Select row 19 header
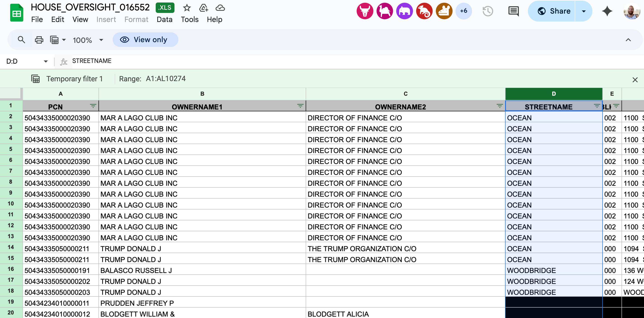Image resolution: width=644 pixels, height=318 pixels. click(x=11, y=302)
